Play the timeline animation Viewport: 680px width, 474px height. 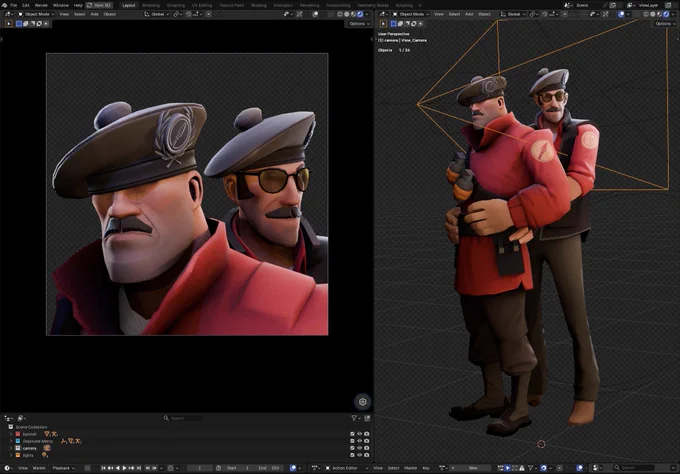point(124,468)
